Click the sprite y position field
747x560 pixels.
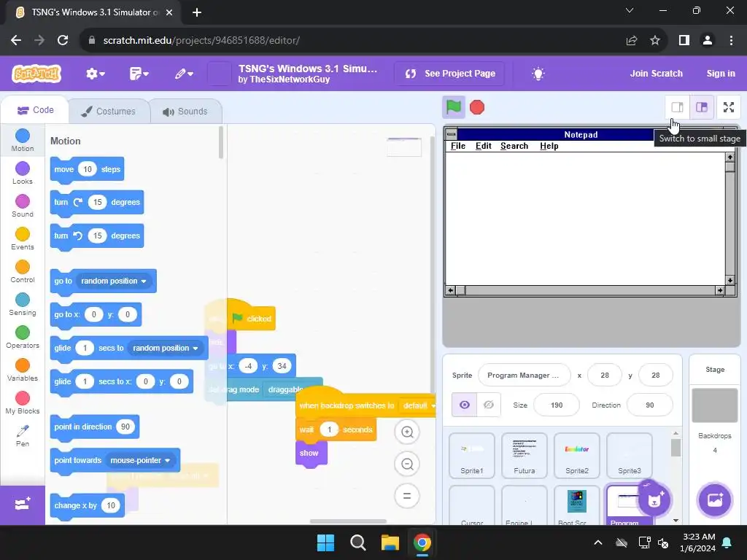point(656,376)
